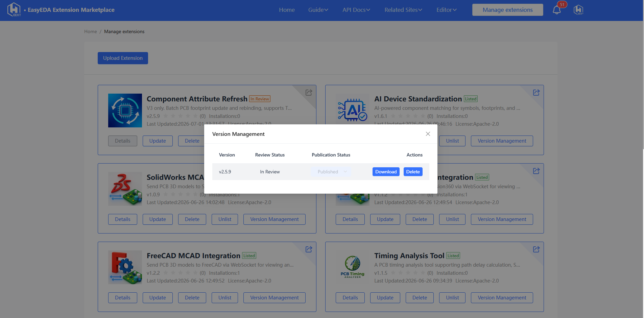The image size is (644, 318).
Task: Open the notification bell icon
Action: [556, 10]
